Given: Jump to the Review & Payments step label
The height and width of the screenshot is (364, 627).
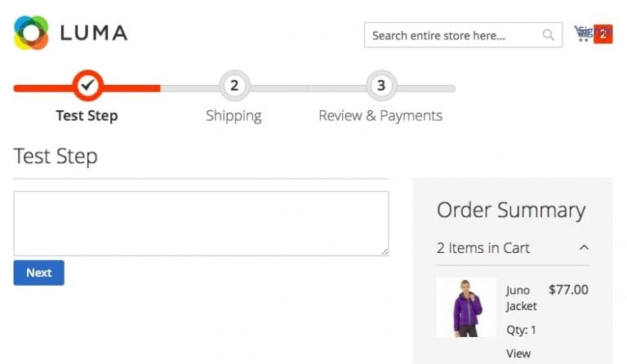Looking at the screenshot, I should [x=380, y=116].
